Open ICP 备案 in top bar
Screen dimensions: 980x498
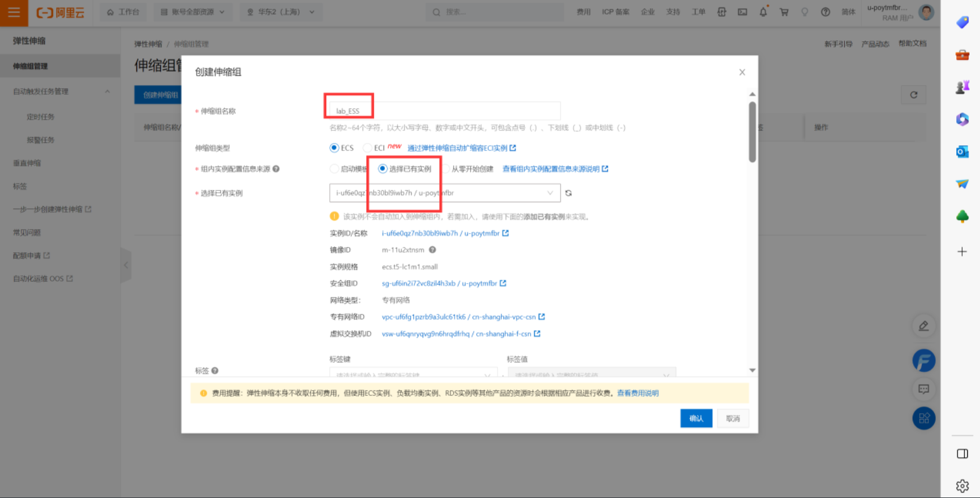point(615,12)
